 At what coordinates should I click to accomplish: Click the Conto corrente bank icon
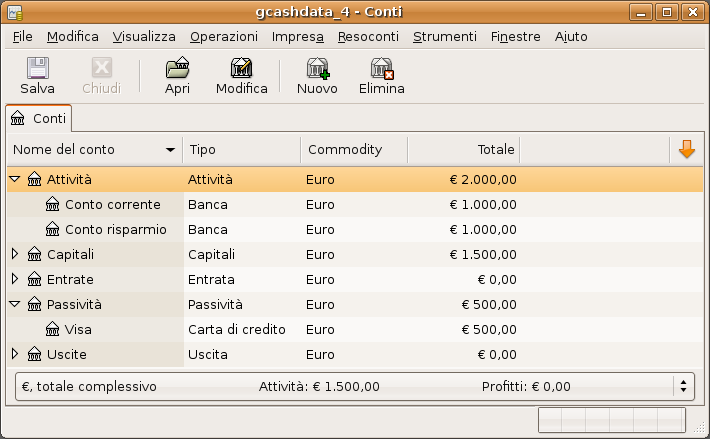53,204
